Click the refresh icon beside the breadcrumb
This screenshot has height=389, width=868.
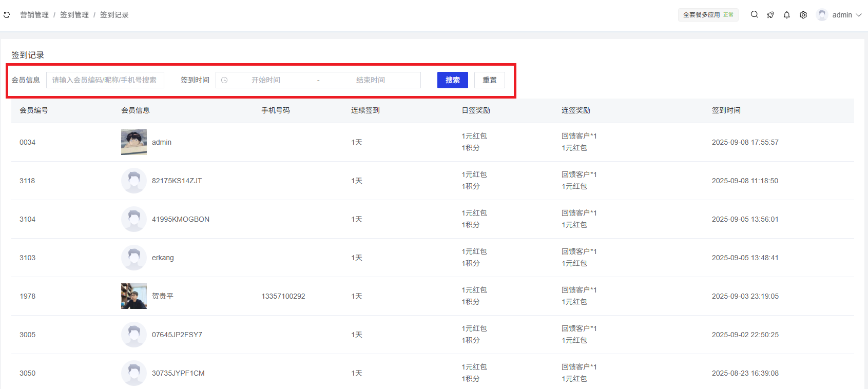(7, 15)
